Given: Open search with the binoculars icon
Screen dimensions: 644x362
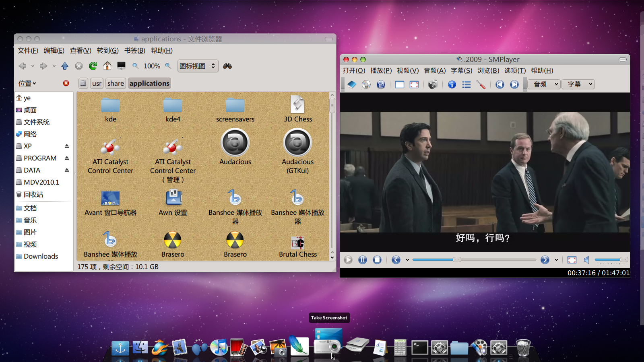Looking at the screenshot, I should (227, 66).
